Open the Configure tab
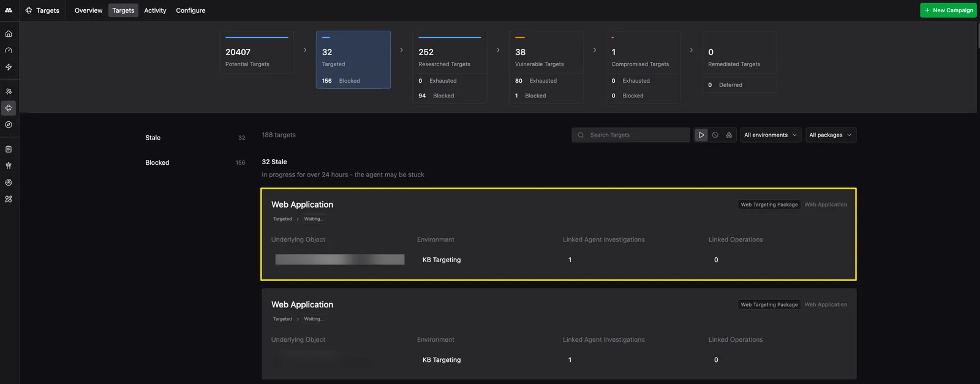The width and height of the screenshot is (980, 384). pos(190,10)
